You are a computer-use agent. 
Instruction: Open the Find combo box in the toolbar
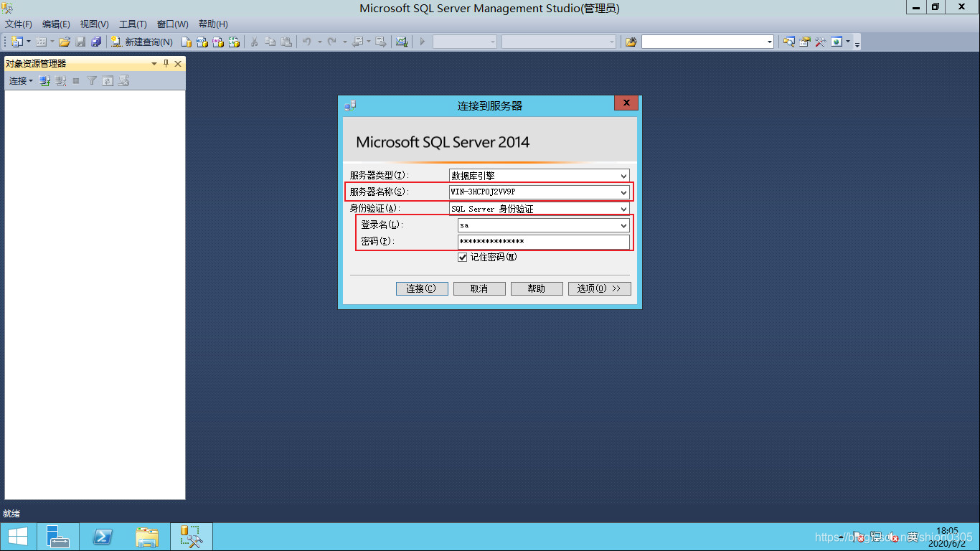[x=707, y=42]
